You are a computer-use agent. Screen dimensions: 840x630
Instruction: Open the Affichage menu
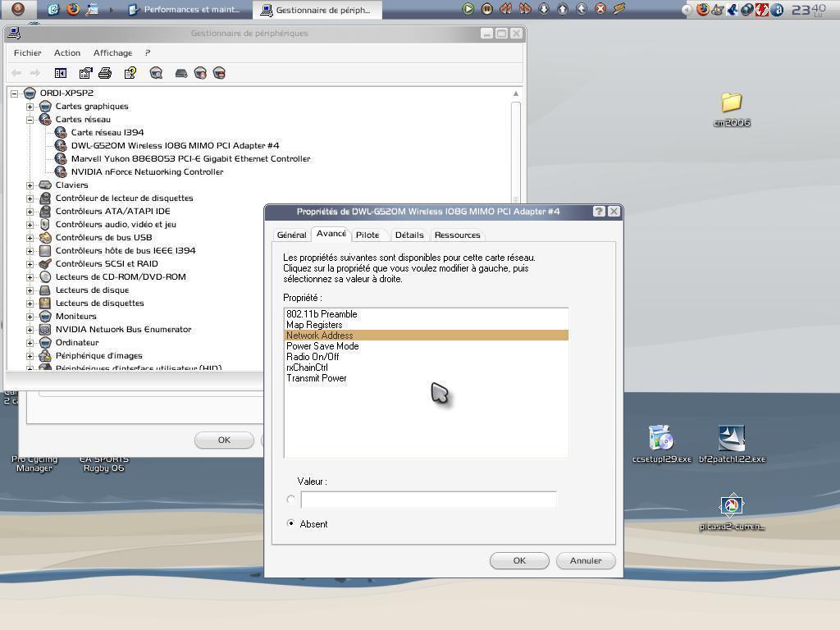pyautogui.click(x=112, y=52)
